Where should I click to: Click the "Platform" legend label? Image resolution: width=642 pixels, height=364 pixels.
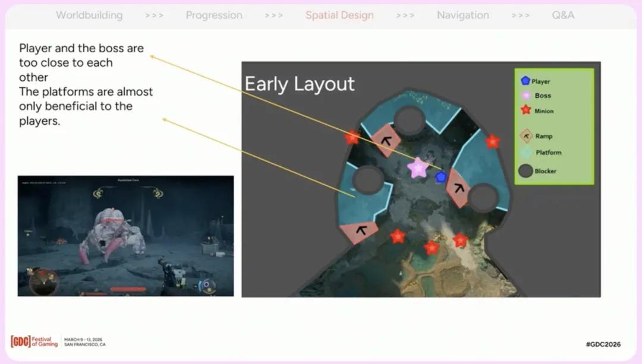point(549,153)
